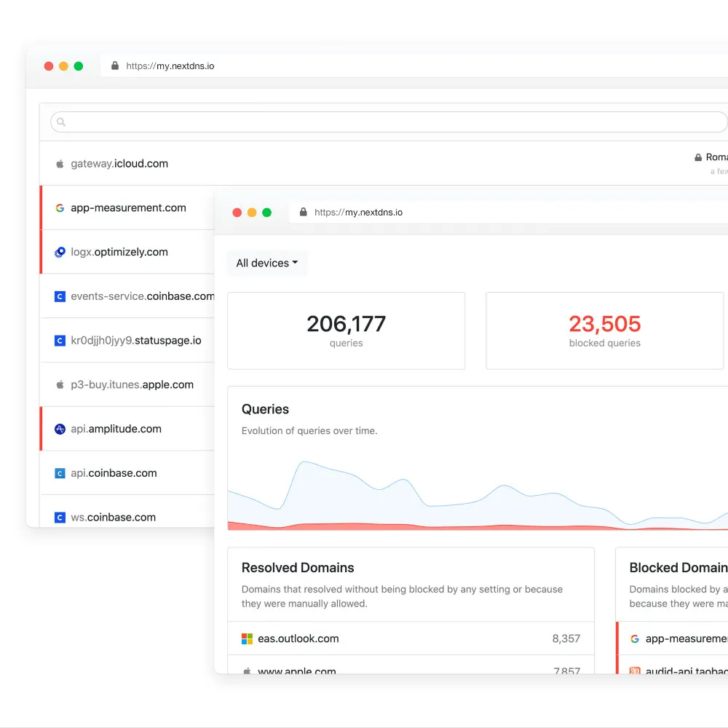Screen dimensions: 728x728
Task: Click the 23,505 blocked queries count
Action: click(x=604, y=324)
